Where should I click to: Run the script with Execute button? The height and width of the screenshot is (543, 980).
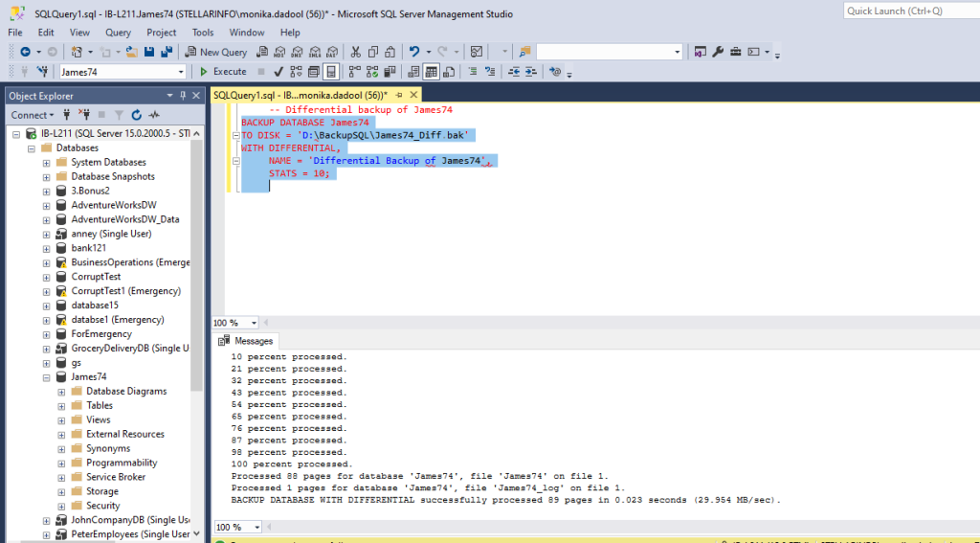coord(223,72)
